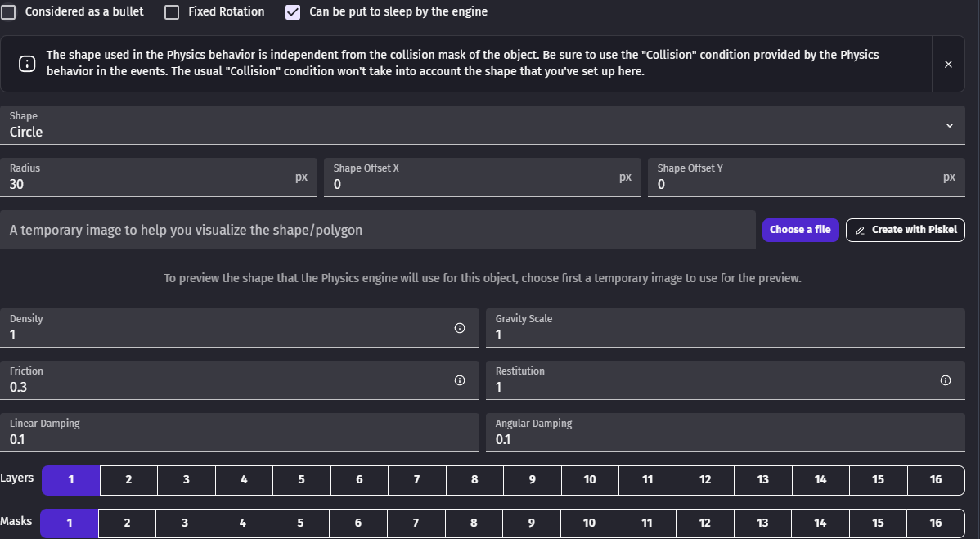The width and height of the screenshot is (980, 539).
Task: Toggle mask 16 in Masks row
Action: tap(936, 523)
